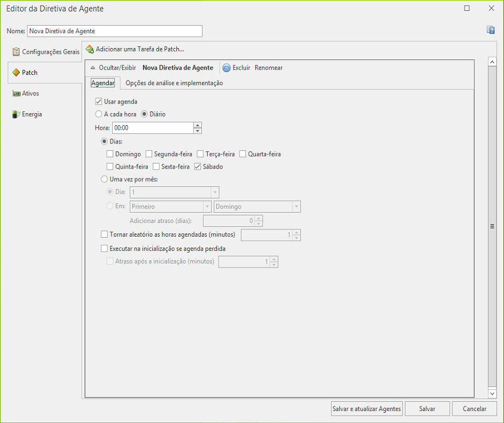This screenshot has width=504, height=423.
Task: Select the Dias radio option
Action: tap(104, 141)
